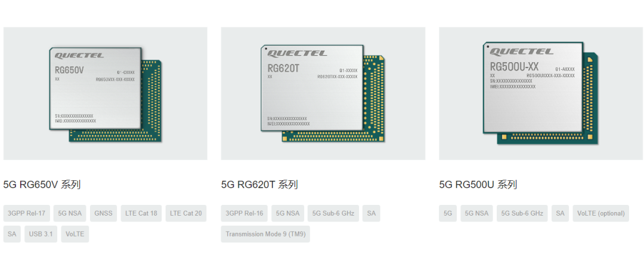Screen dimensions: 644x270
Task: Click the VoLTE (optional) tag
Action: click(601, 213)
